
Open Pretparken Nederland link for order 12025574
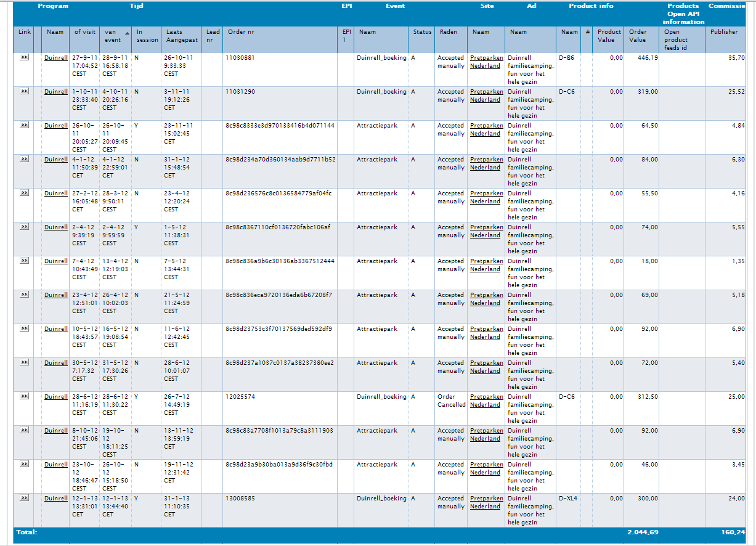click(486, 401)
